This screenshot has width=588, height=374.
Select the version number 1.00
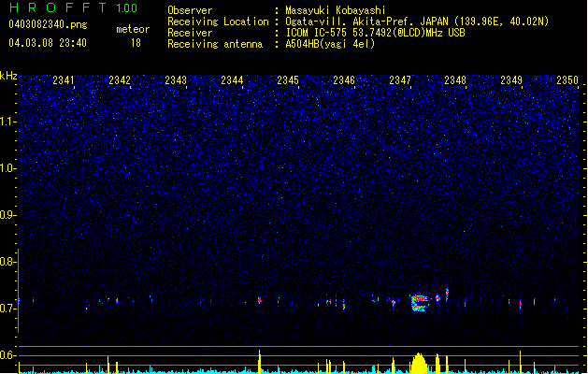[127, 8]
